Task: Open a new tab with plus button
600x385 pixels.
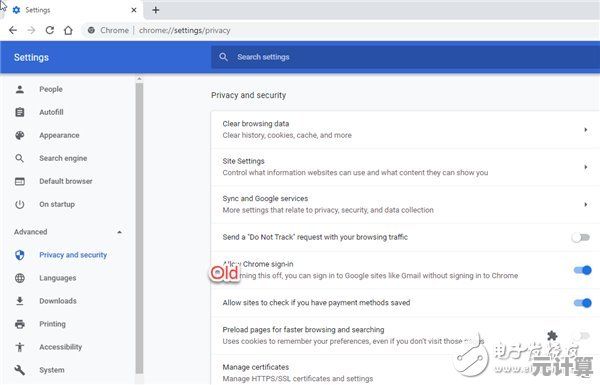Action: tap(156, 10)
